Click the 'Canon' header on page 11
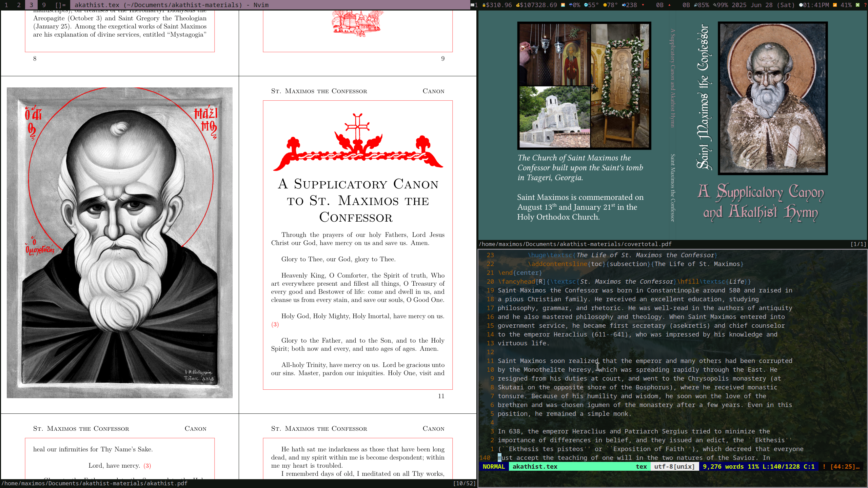 pyautogui.click(x=433, y=91)
